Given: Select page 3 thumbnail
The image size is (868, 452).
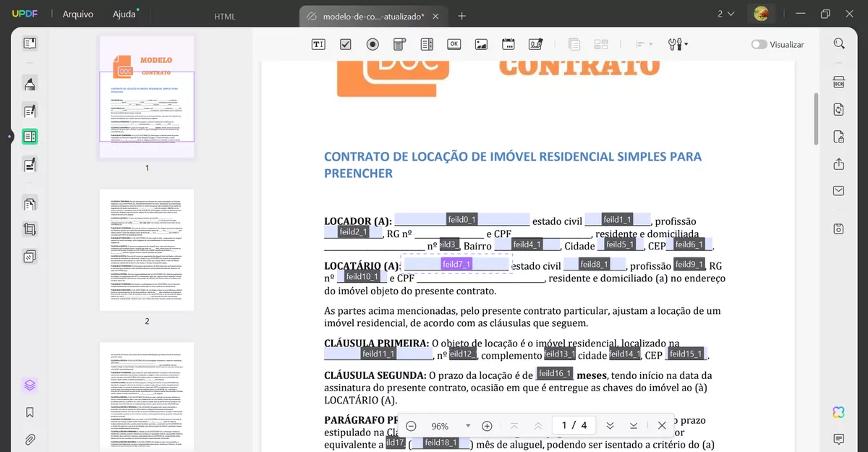Looking at the screenshot, I should click(x=147, y=397).
